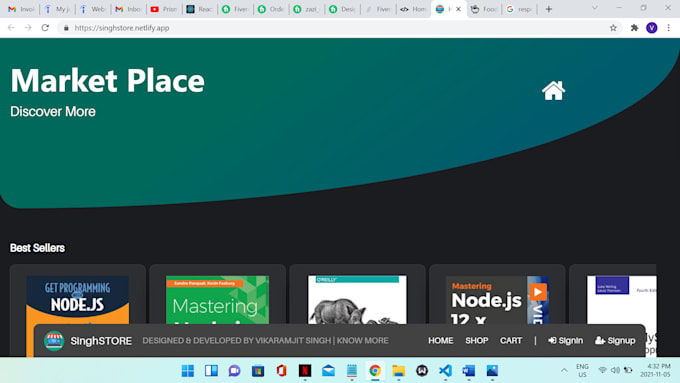Screen dimensions: 680x383
Task: Bookmark this page with the star icon
Action: tap(613, 28)
